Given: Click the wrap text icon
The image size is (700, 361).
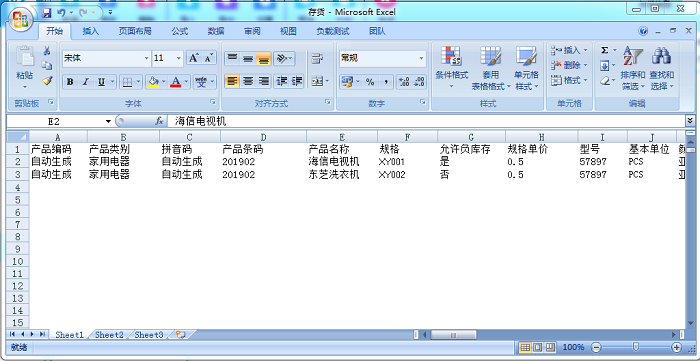Looking at the screenshot, I should (x=317, y=58).
